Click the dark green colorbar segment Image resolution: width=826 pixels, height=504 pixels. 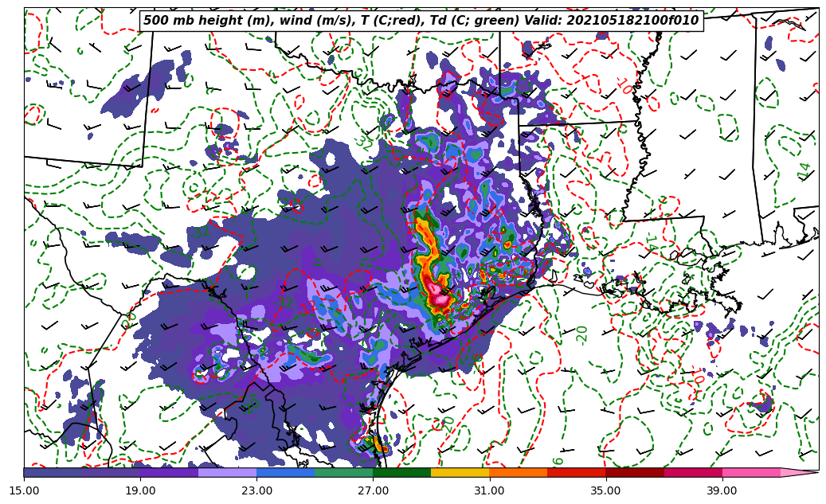[x=401, y=472]
